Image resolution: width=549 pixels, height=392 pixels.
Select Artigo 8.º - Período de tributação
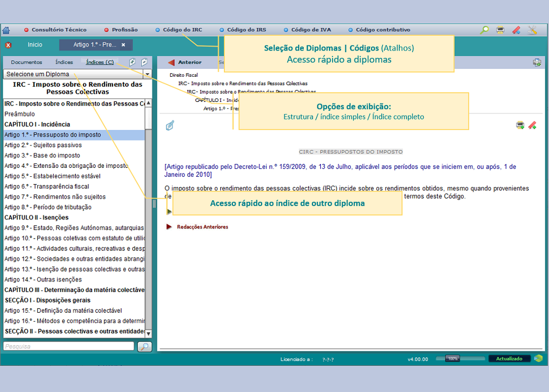pos(74,207)
